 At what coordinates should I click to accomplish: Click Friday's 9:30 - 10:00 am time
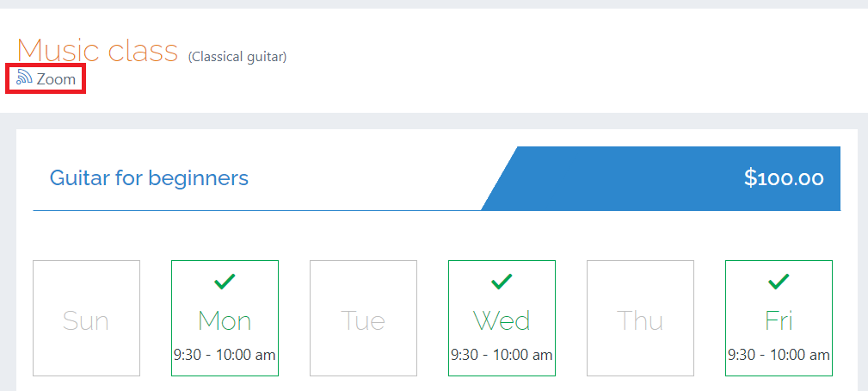[779, 355]
